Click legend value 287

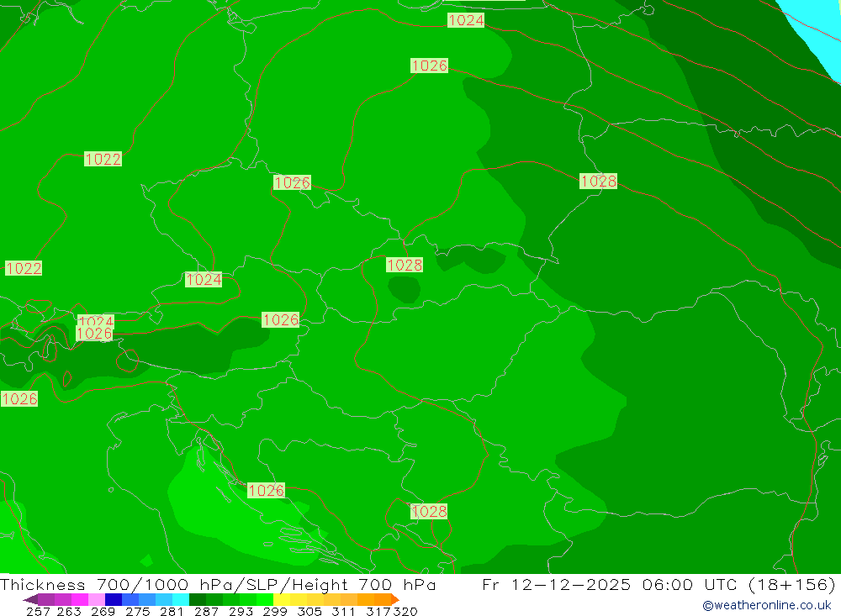click(x=206, y=611)
